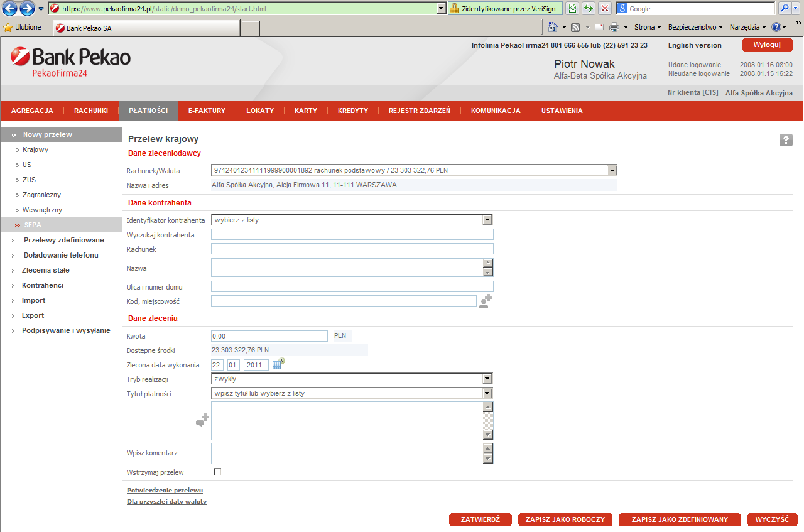This screenshot has height=532, width=804.
Task: Click the Ulubione favorites star icon
Action: 8,27
